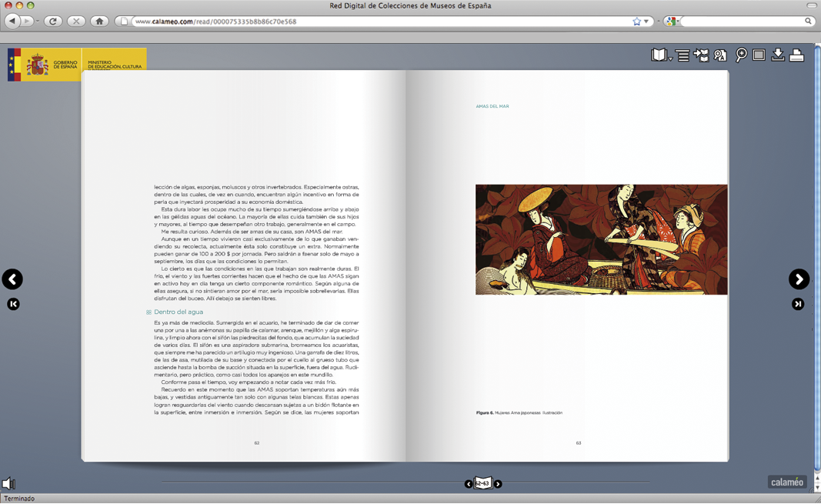821x504 pixels.
Task: Open the table of contents list
Action: (x=682, y=55)
